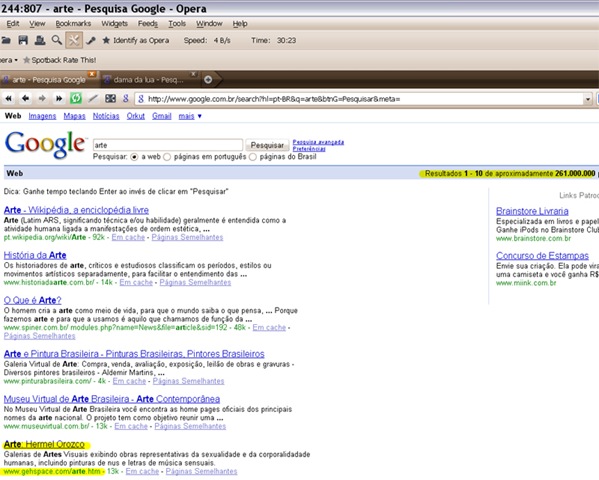599x480 pixels.
Task: Click the Pesquisar button
Action: tap(267, 145)
